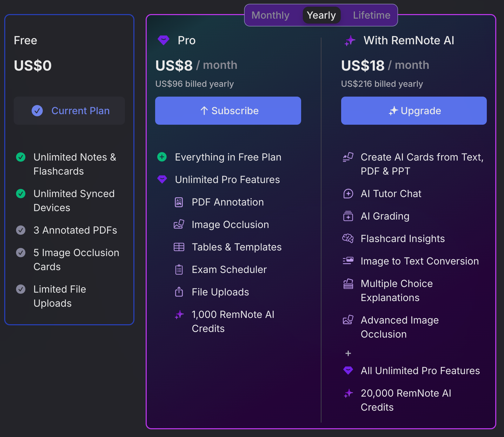The image size is (504, 437).
Task: Click the Tables & Templates icon
Action: [179, 247]
